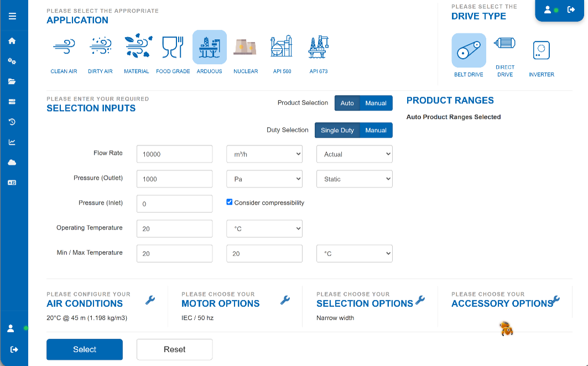The width and height of the screenshot is (588, 366).
Task: Click the Select button
Action: pos(85,349)
